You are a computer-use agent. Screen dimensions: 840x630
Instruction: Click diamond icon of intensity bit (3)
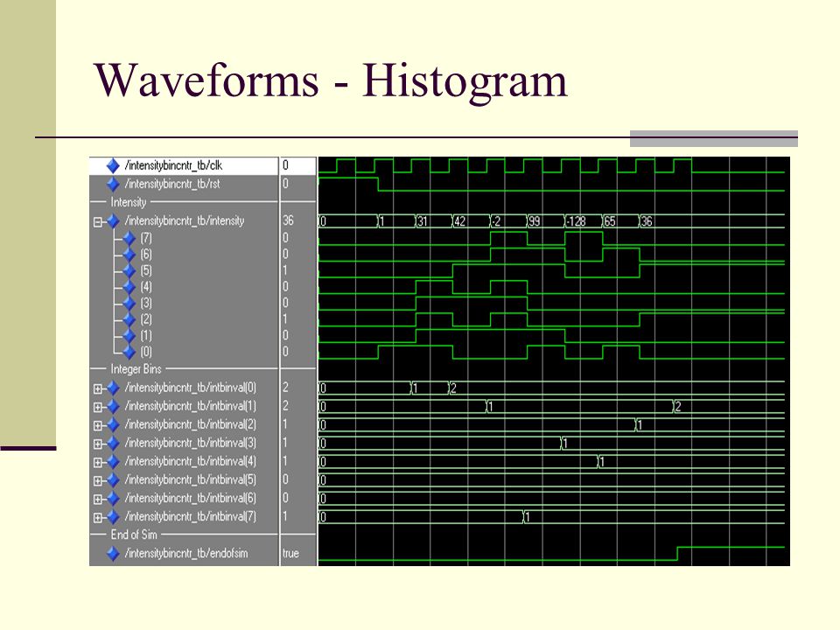[x=129, y=304]
